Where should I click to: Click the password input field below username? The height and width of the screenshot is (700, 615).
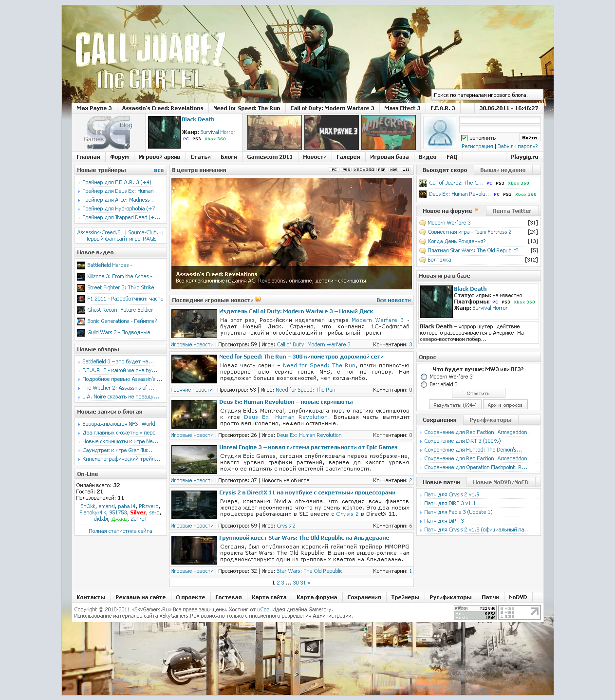[x=500, y=129]
